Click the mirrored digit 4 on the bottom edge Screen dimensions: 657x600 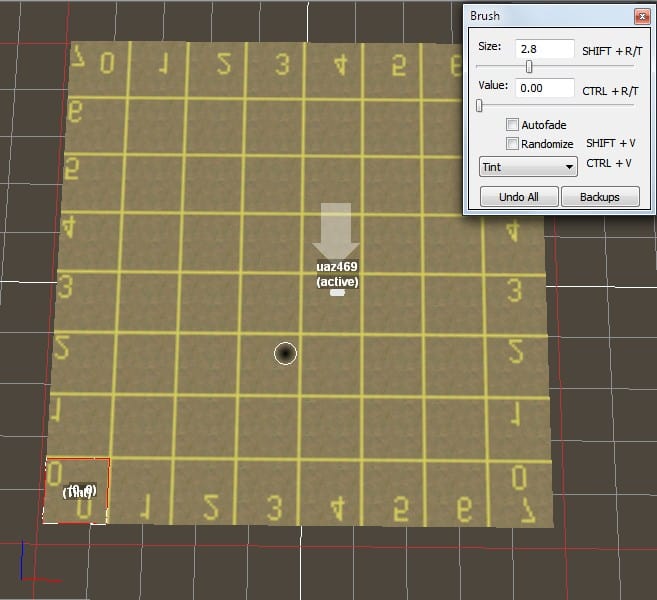334,506
